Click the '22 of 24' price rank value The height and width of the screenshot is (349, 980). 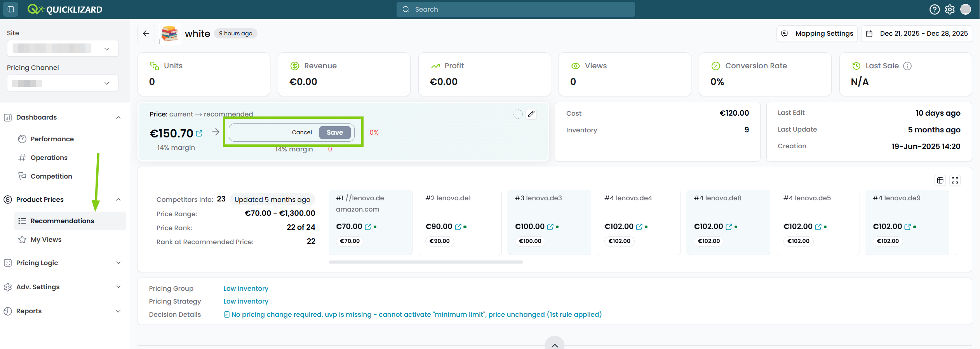click(301, 227)
